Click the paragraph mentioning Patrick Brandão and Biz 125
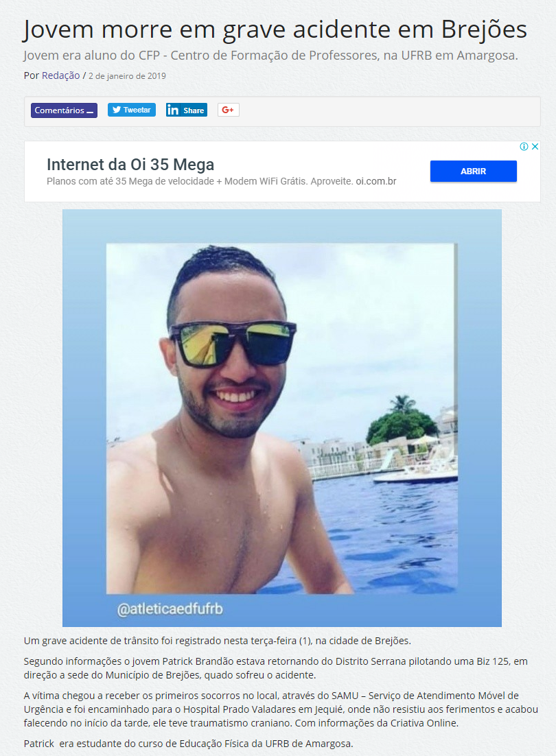556x756 pixels. click(276, 668)
